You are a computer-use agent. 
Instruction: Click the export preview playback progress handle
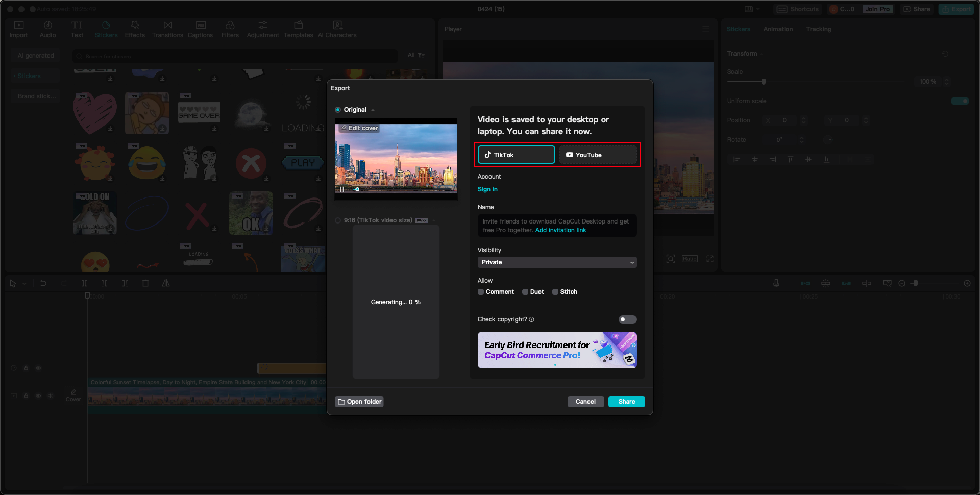pos(357,189)
